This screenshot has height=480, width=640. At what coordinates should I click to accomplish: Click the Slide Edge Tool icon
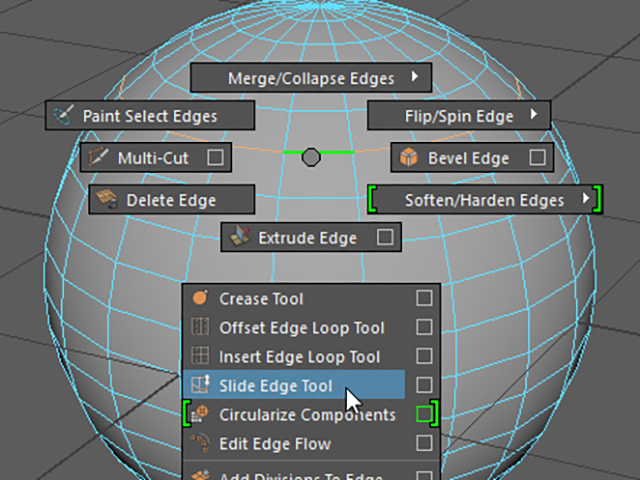(200, 384)
